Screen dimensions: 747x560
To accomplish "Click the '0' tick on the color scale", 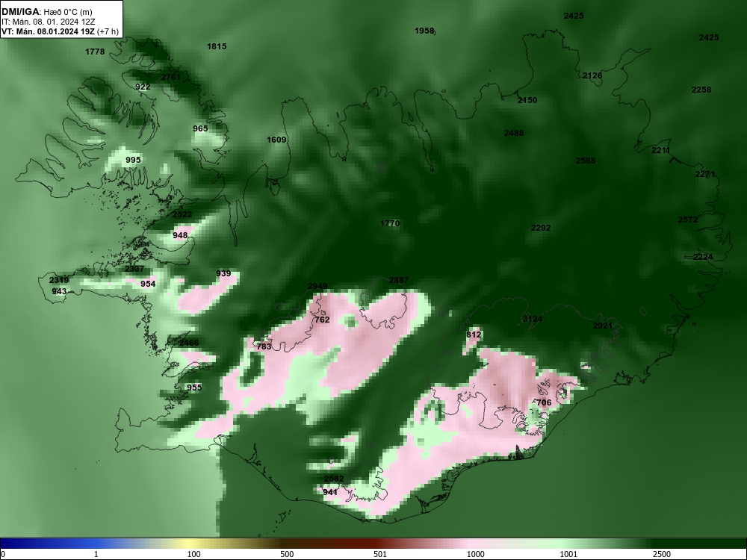I will [x=3, y=554].
